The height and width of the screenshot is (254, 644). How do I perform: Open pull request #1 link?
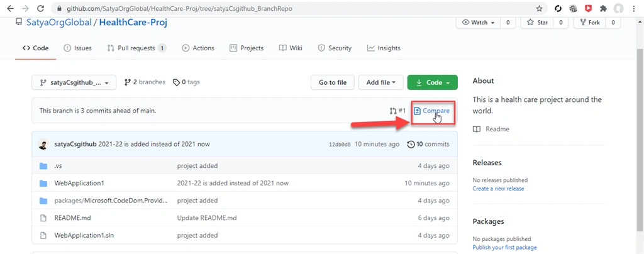[x=397, y=111]
